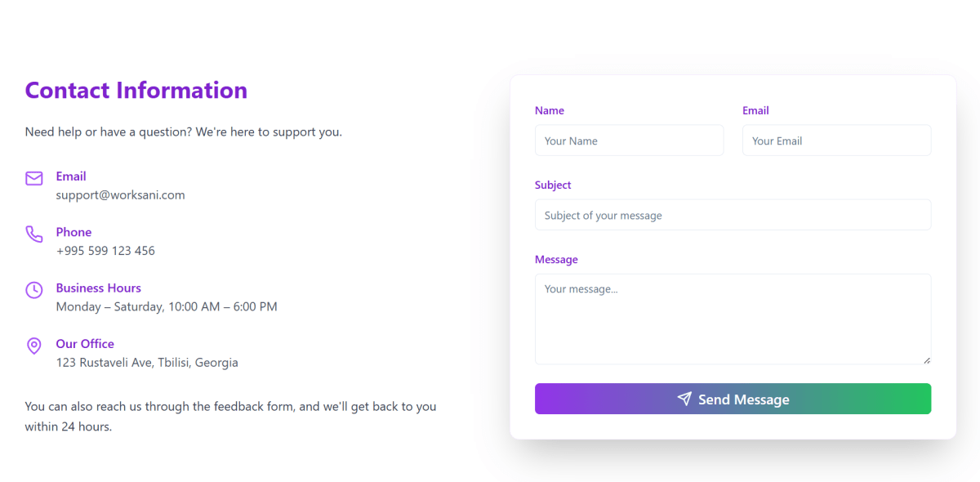Click the Name field label
Viewport: 980px width, 482px height.
point(550,110)
